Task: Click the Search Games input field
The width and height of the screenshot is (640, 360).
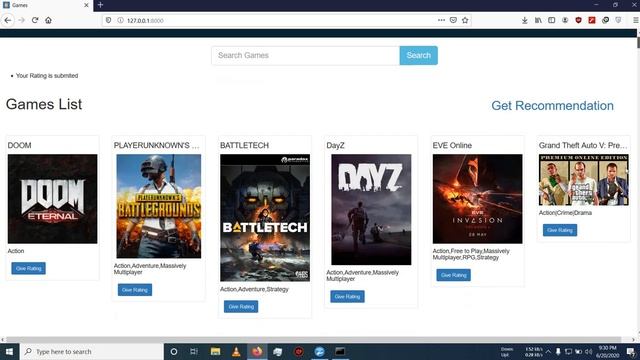Action: [x=305, y=56]
